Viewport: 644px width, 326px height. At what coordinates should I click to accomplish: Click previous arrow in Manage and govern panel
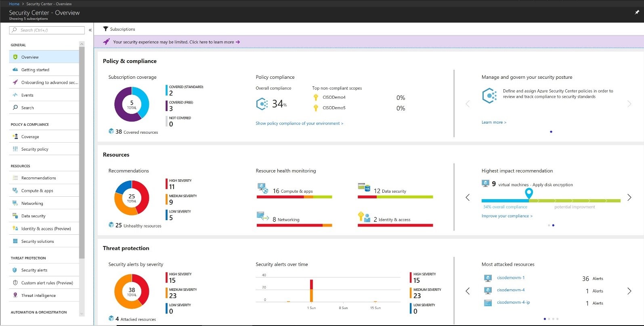468,104
